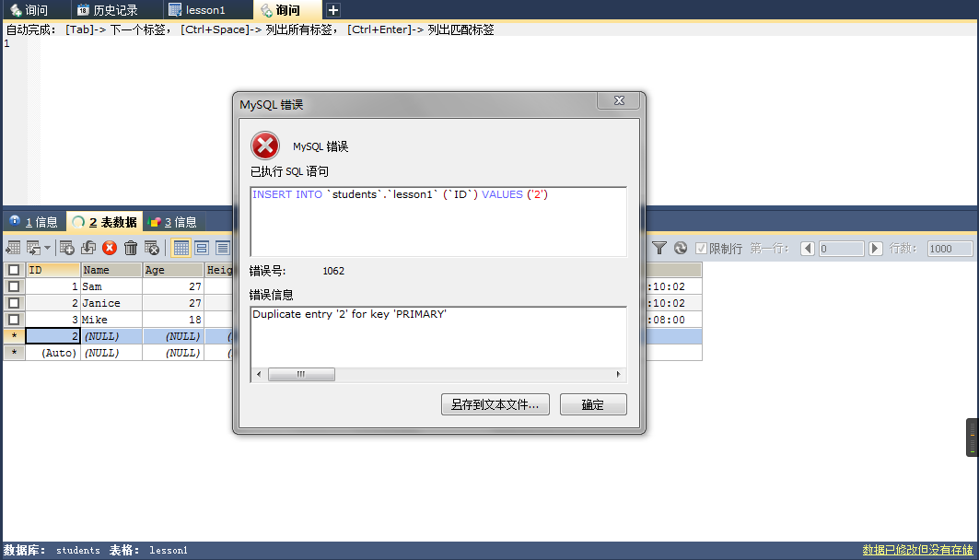Click the Sam name cell
This screenshot has width=979, height=560.
[x=111, y=286]
